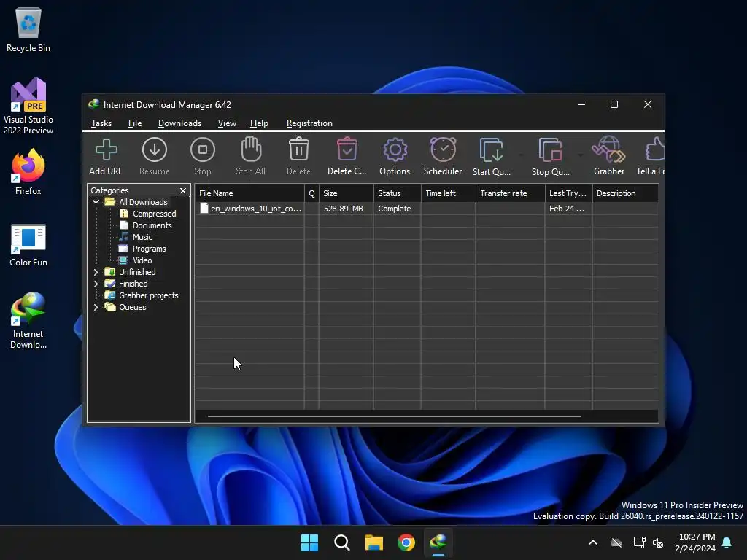This screenshot has width=747, height=560.
Task: Click the Stop toolbar icon
Action: pos(203,150)
